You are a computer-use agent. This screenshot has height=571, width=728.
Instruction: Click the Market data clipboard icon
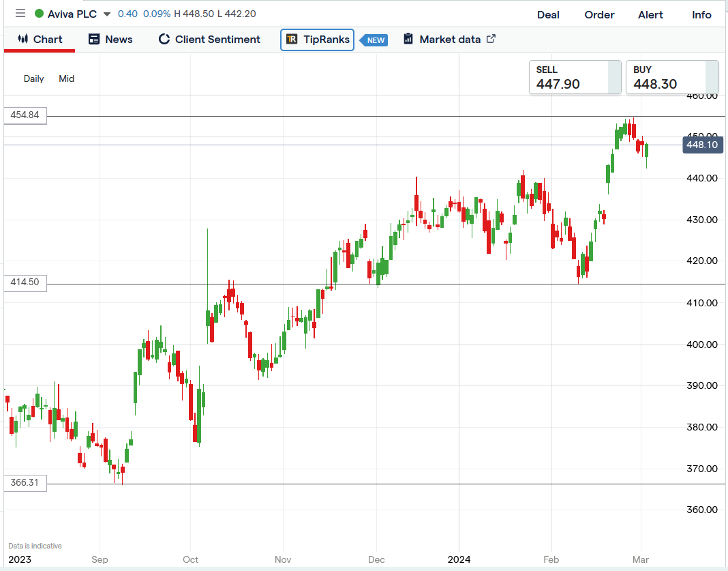pyautogui.click(x=408, y=39)
